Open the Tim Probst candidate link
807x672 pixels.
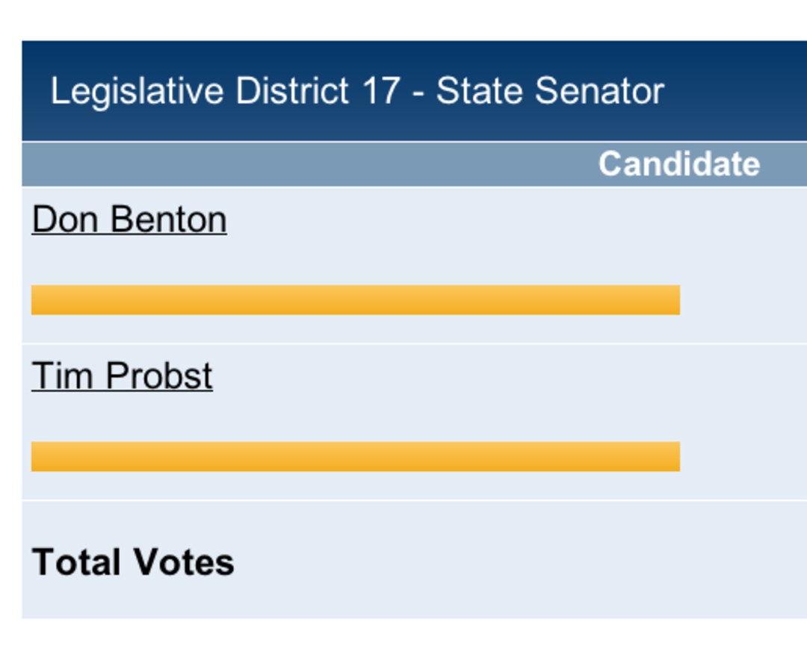pos(122,376)
